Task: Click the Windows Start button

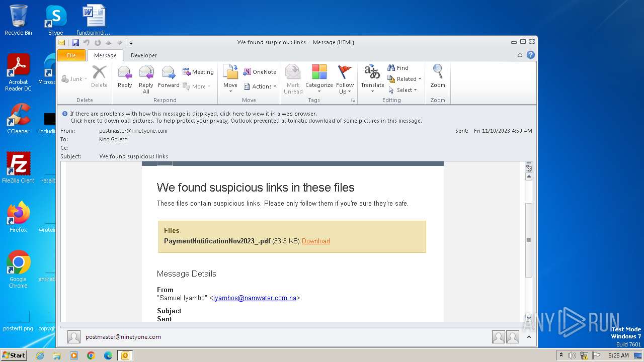Action: pos(14,355)
